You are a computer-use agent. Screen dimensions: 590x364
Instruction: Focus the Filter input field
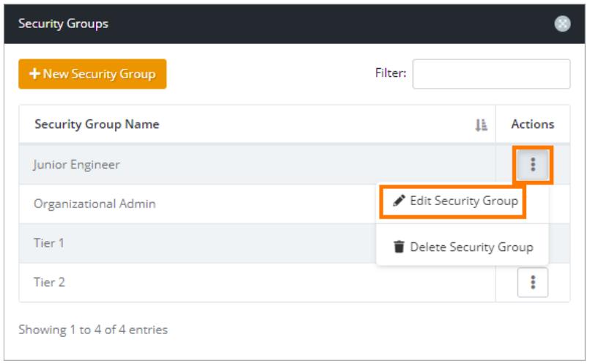[x=491, y=74]
